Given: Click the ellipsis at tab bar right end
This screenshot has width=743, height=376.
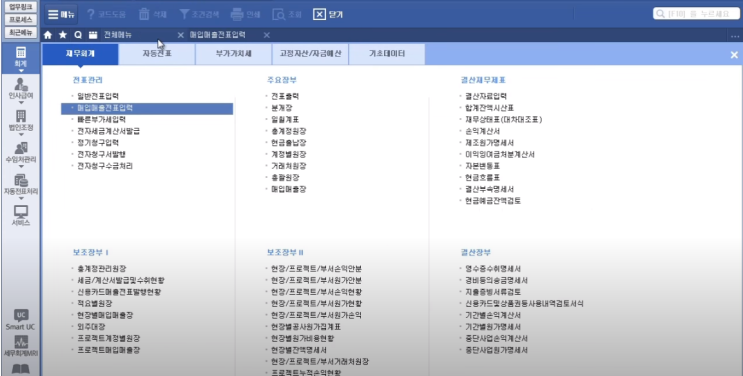Looking at the screenshot, I should (x=735, y=36).
